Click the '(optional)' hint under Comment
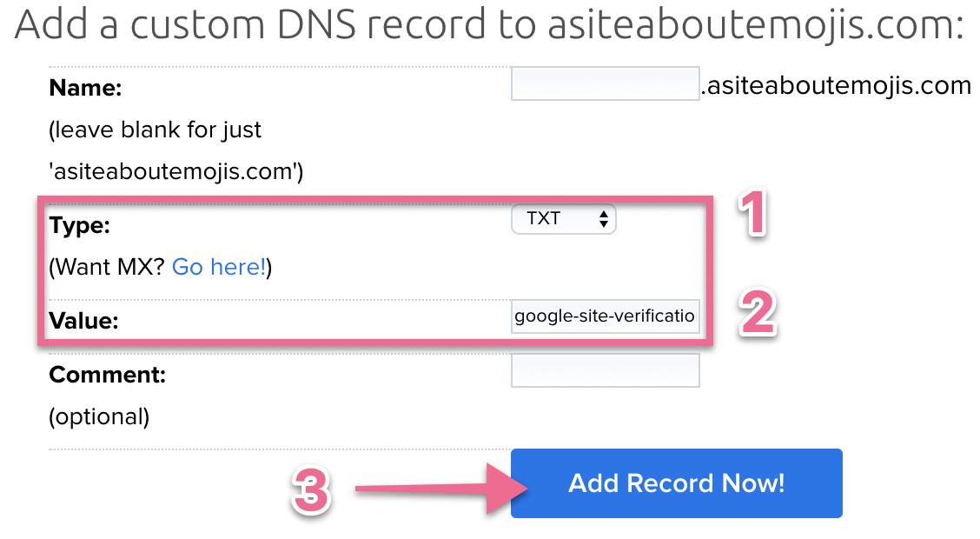Image resolution: width=980 pixels, height=539 pixels. [x=99, y=416]
